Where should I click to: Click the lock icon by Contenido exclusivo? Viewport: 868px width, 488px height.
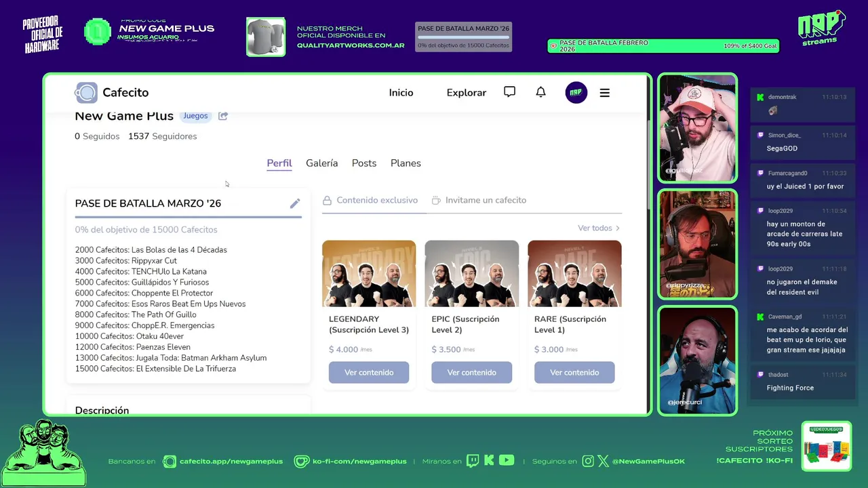click(x=327, y=201)
